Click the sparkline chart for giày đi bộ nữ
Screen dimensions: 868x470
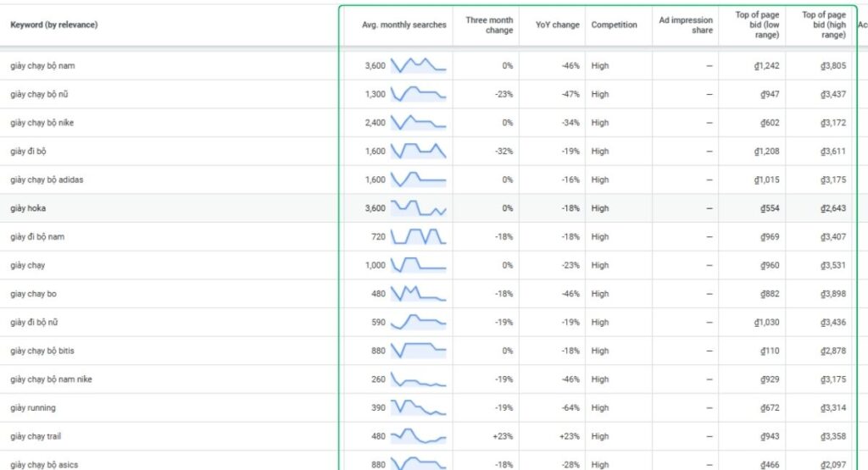(x=418, y=323)
